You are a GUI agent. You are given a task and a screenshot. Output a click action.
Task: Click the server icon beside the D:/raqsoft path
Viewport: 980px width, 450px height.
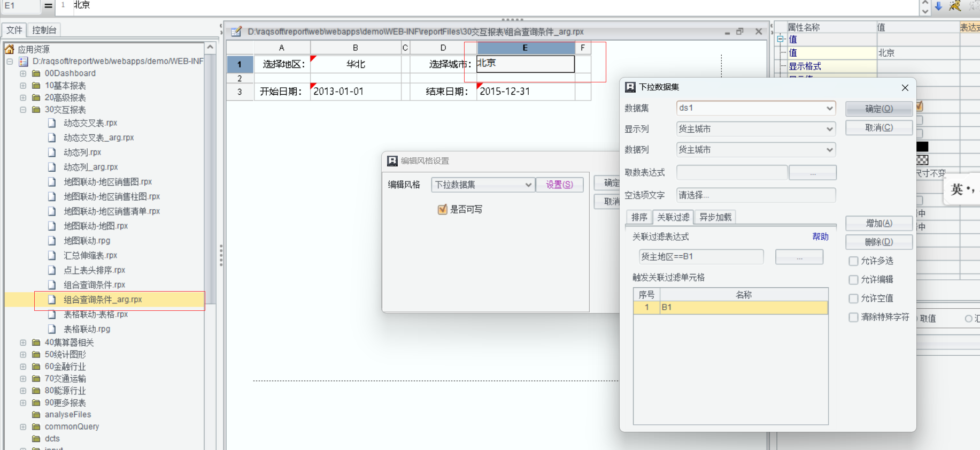coord(24,62)
